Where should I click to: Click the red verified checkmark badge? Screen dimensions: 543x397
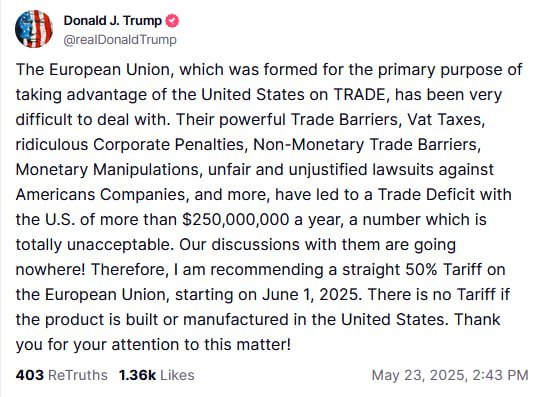click(172, 21)
